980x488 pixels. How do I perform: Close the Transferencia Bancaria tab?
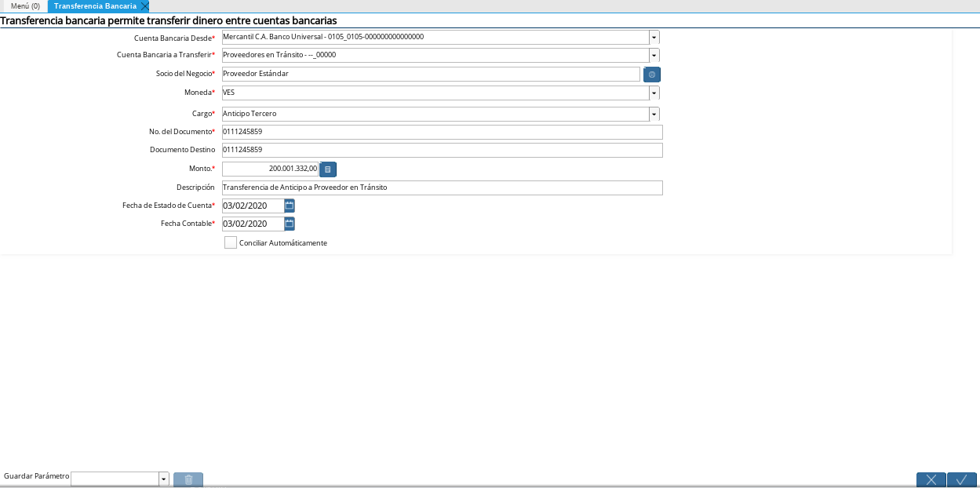point(144,6)
